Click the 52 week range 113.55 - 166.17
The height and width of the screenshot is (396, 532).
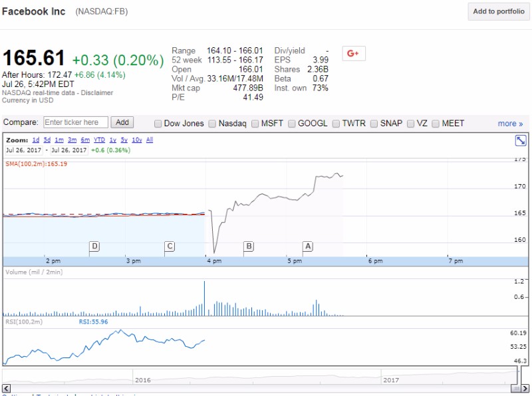click(235, 60)
